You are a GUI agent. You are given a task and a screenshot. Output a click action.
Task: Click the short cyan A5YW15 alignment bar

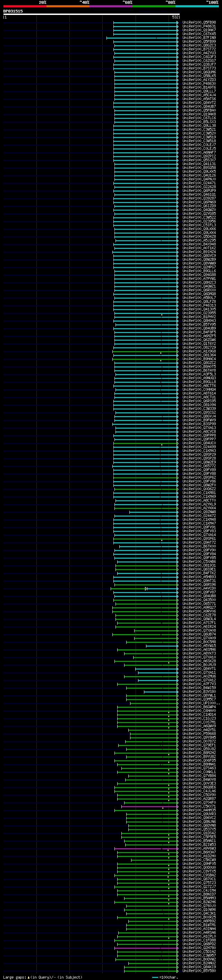162,646
